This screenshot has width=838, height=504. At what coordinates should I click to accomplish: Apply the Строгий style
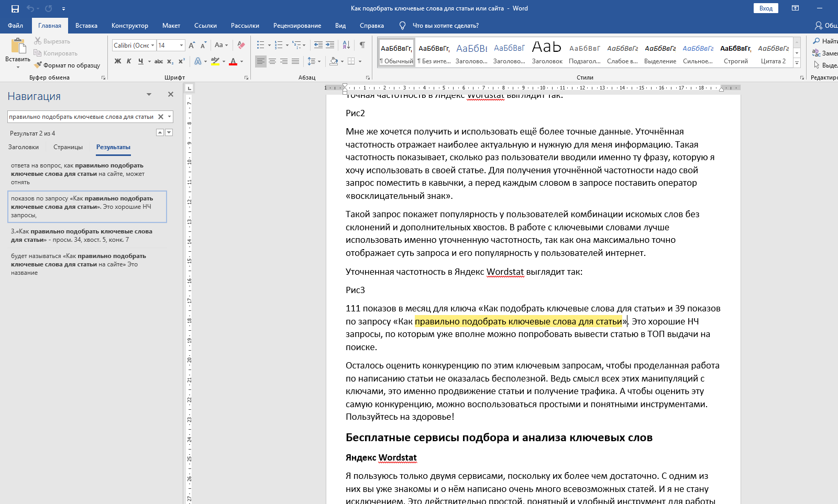(x=736, y=52)
